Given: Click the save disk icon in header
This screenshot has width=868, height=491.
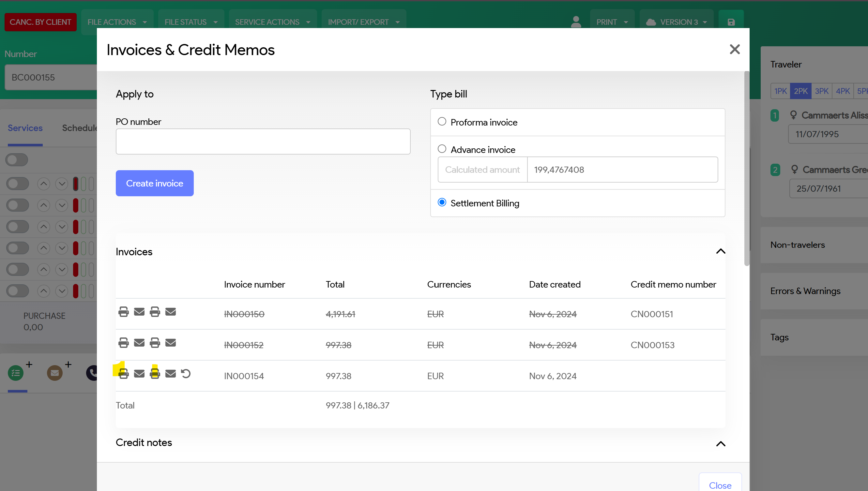Looking at the screenshot, I should 731,22.
